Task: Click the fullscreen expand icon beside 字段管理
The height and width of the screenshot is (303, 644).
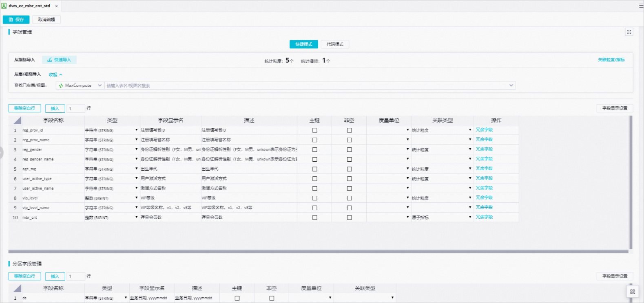Action: click(x=629, y=32)
